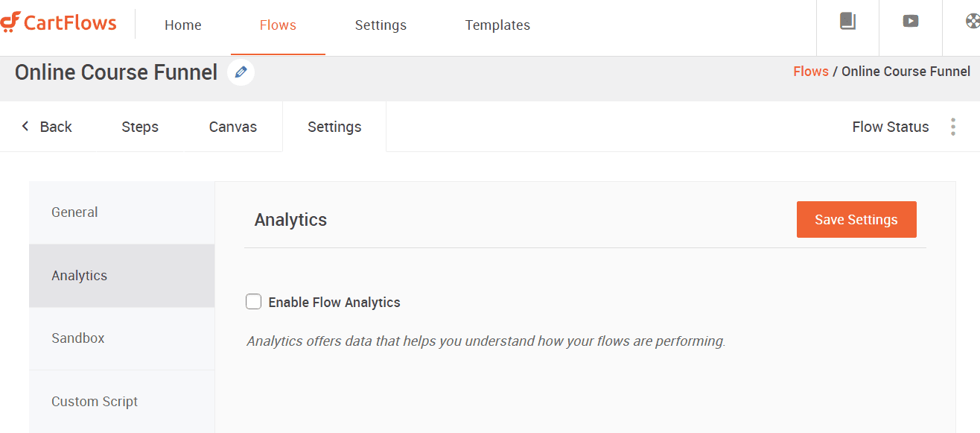Open the Flow Status dropdown
This screenshot has height=433, width=980.
coord(890,127)
